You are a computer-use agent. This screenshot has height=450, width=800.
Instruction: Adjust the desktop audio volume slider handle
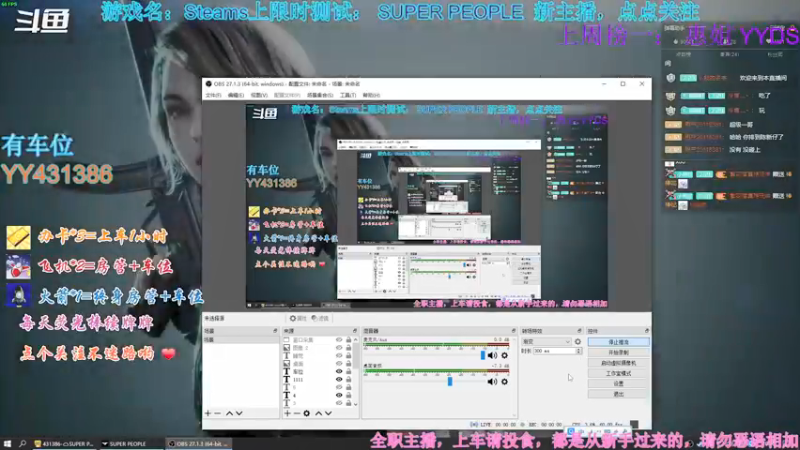(449, 381)
